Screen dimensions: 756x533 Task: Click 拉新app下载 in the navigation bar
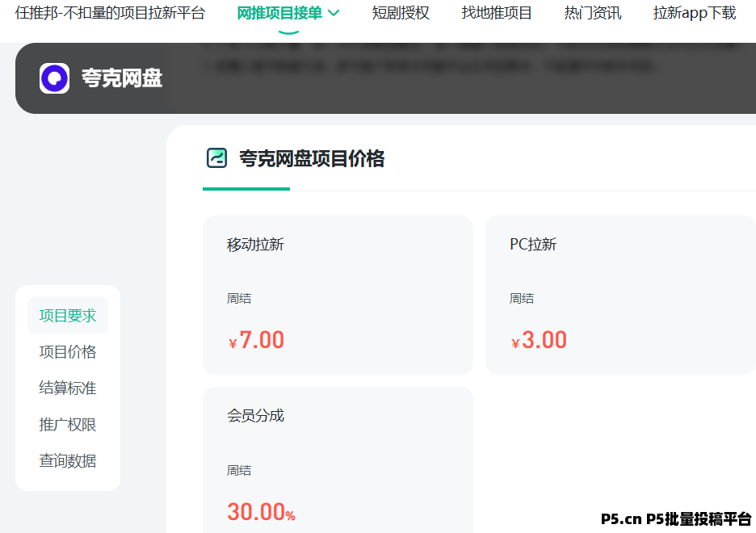695,13
